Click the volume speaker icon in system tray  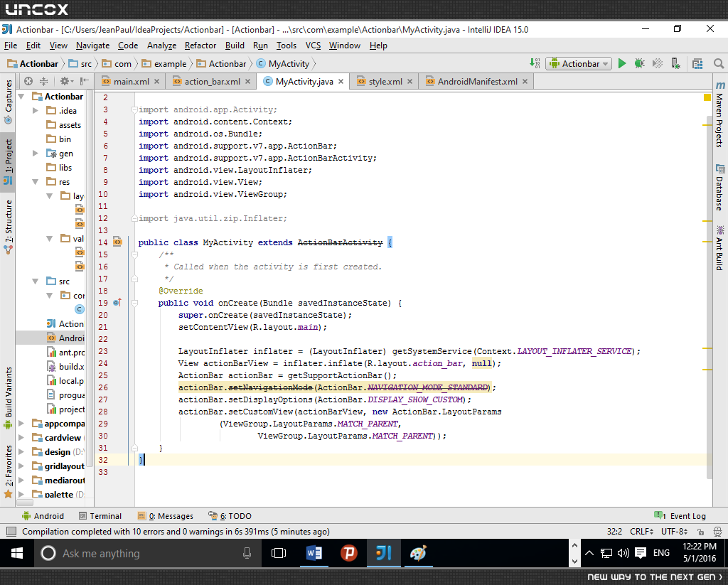(x=623, y=553)
